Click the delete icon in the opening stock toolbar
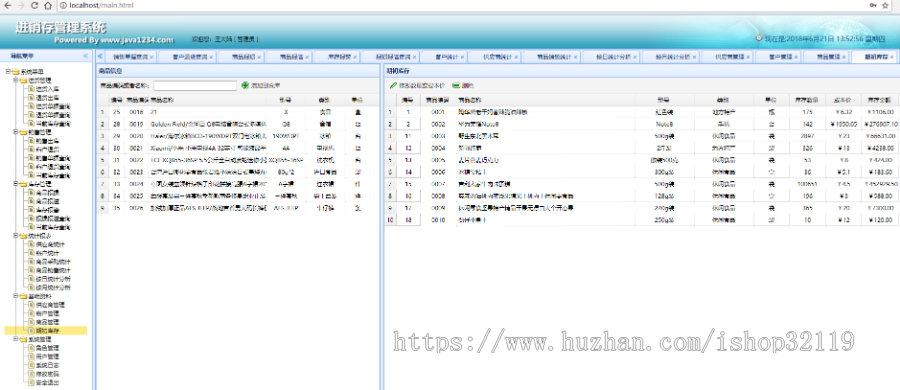 click(456, 85)
